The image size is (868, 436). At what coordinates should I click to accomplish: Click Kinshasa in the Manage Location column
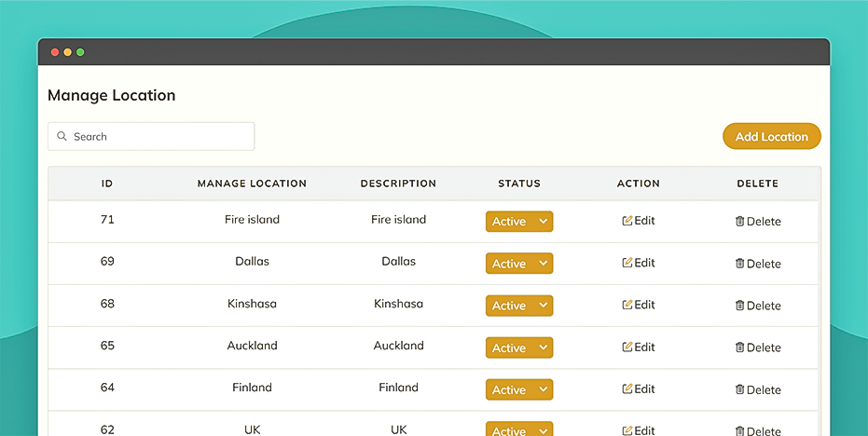click(x=252, y=303)
